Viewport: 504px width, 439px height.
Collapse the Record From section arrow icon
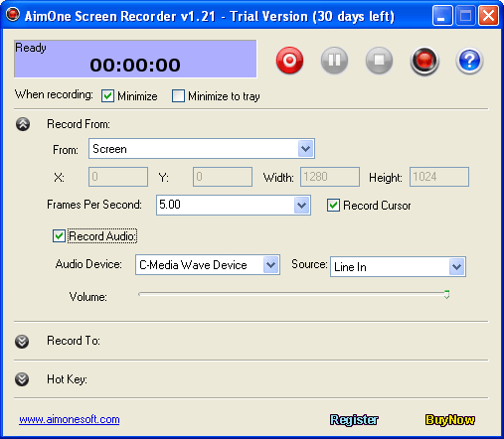(23, 124)
